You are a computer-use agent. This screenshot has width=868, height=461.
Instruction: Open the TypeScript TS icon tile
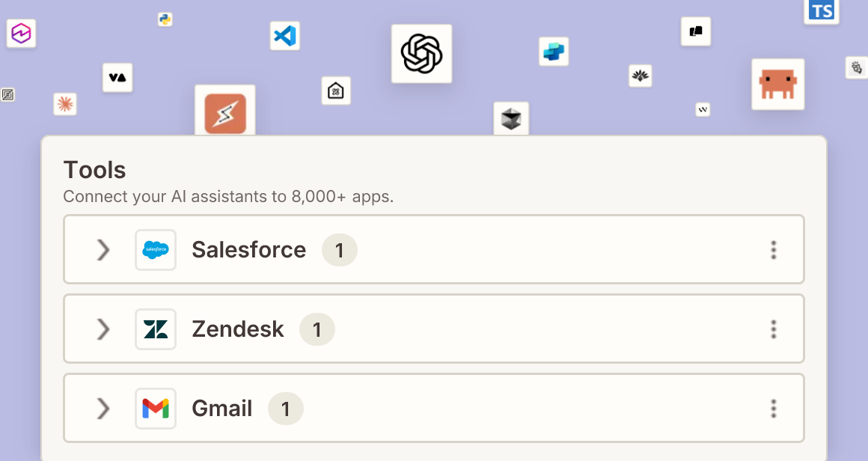tap(822, 11)
